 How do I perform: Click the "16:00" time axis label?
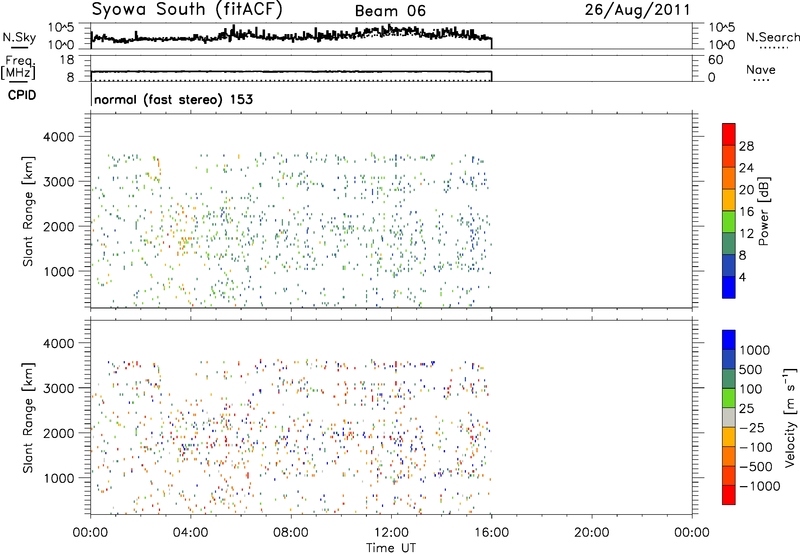pos(491,533)
